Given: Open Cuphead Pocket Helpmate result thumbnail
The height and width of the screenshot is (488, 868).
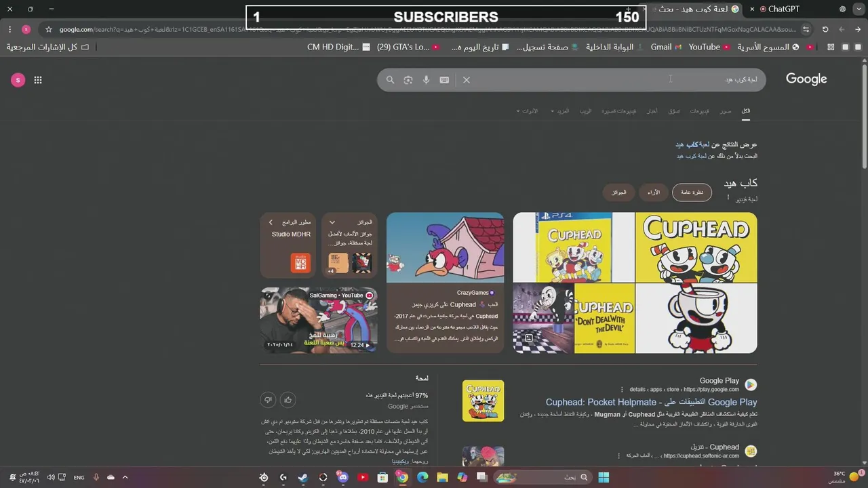Looking at the screenshot, I should pos(483,401).
